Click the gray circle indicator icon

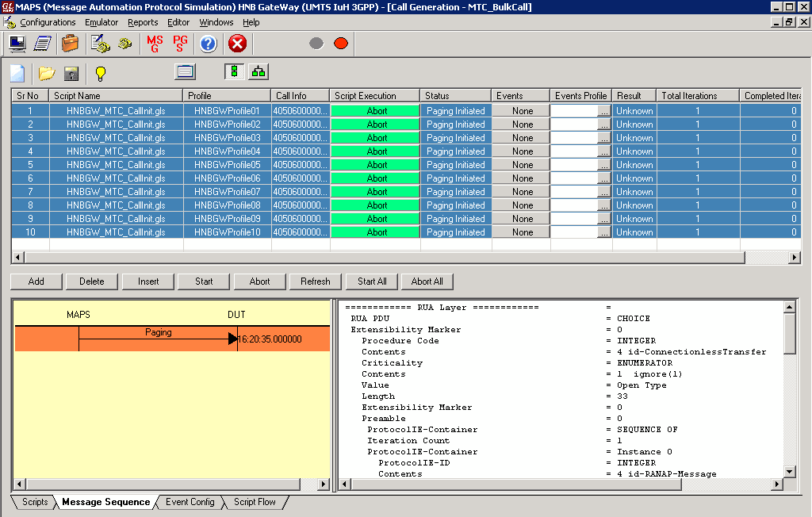coord(316,44)
